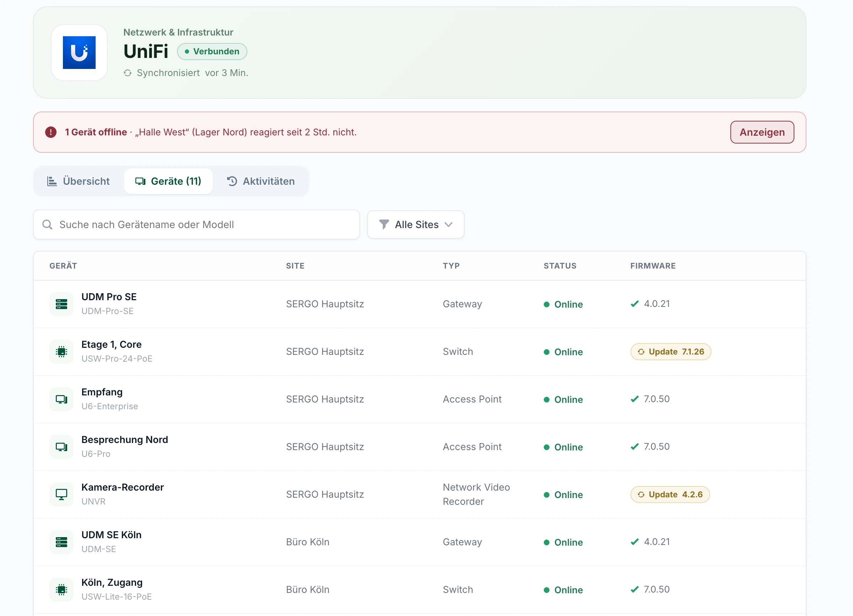Screen dimensions: 853x616
Task: Click the red offline alert icon
Action: coord(51,132)
